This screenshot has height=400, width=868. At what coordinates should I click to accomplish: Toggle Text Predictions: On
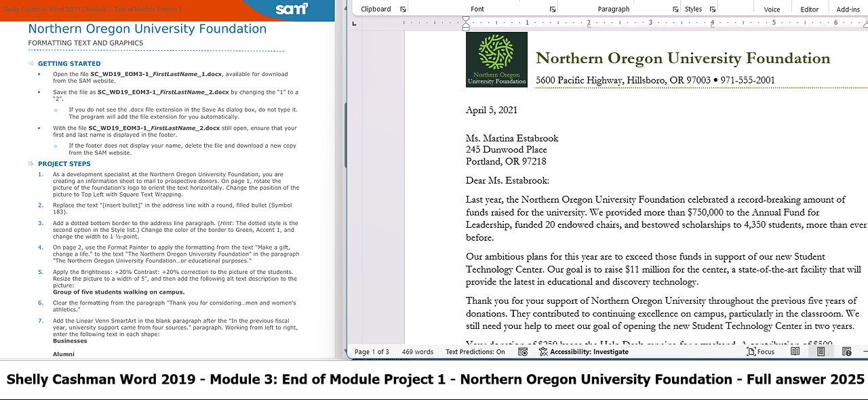pos(475,352)
